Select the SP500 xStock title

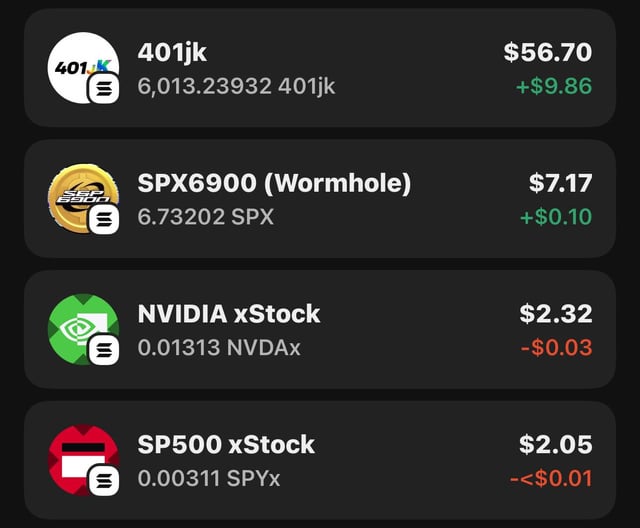(226, 445)
